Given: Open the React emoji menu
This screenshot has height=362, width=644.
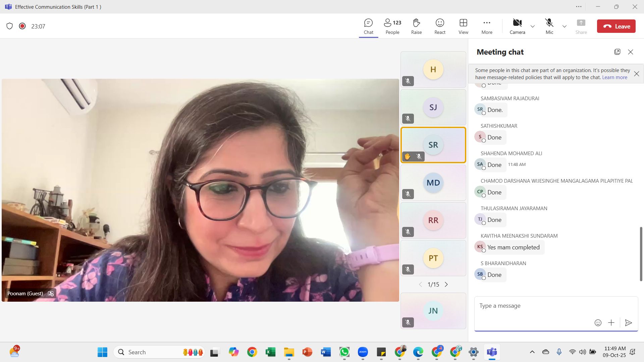Looking at the screenshot, I should (x=440, y=26).
